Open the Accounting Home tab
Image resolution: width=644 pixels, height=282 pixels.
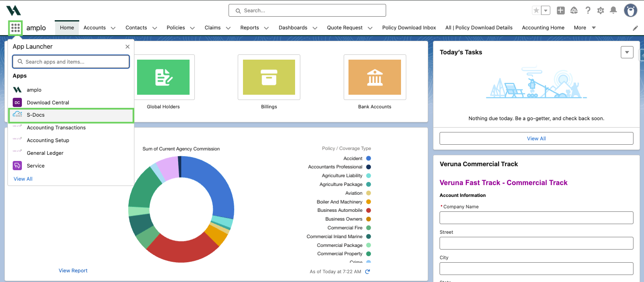pos(543,28)
